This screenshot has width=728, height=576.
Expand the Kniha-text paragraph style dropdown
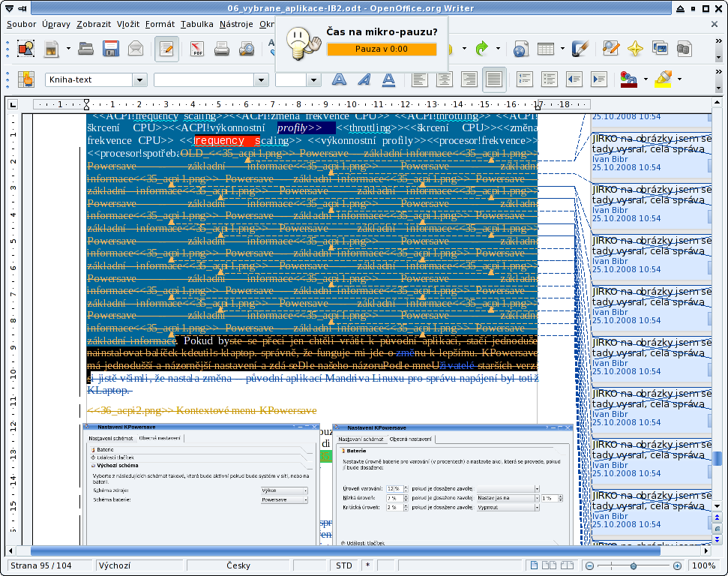(139, 80)
